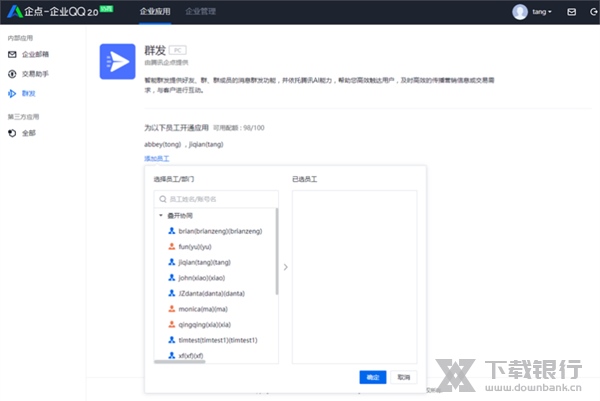This screenshot has width=600, height=401.
Task: Click the blue 确定 button
Action: coord(373,377)
